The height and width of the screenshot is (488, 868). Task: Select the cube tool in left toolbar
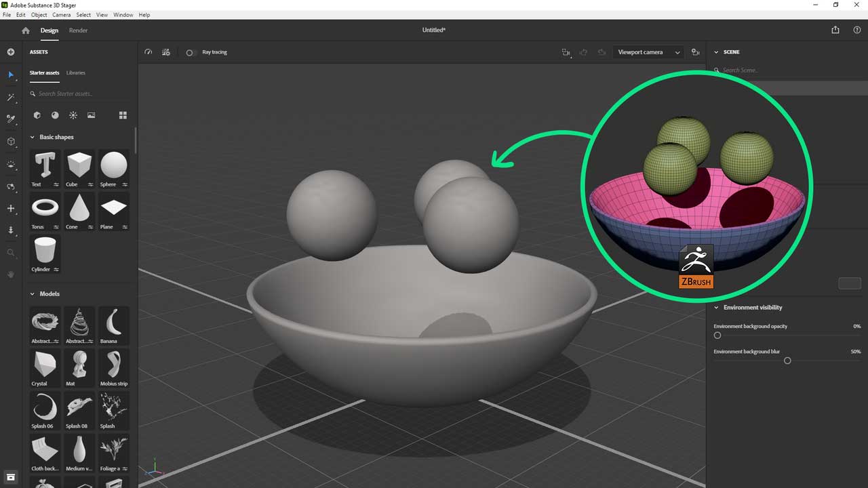[x=10, y=142]
